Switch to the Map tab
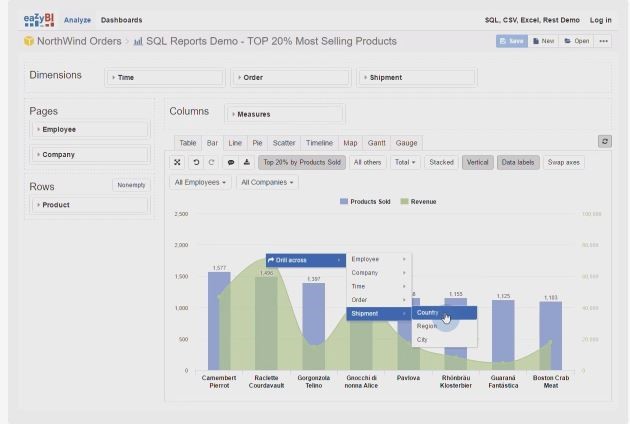Screen dimensions: 630x424 coord(350,143)
